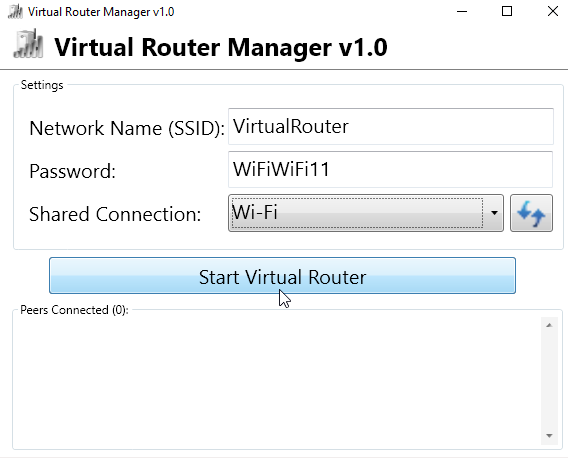Screen dimensions: 568x458
Task: Expand the Shared Connection dropdown arrow
Action: (x=494, y=213)
